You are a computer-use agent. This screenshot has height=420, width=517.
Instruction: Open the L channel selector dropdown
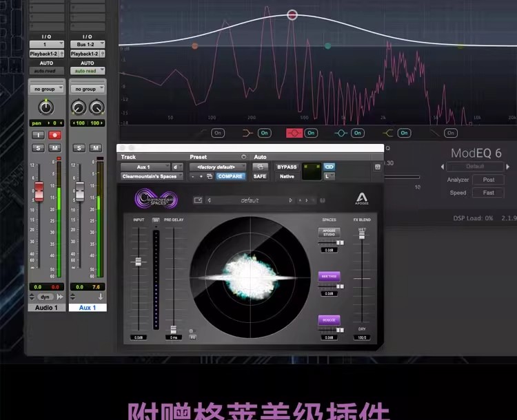[x=329, y=176]
